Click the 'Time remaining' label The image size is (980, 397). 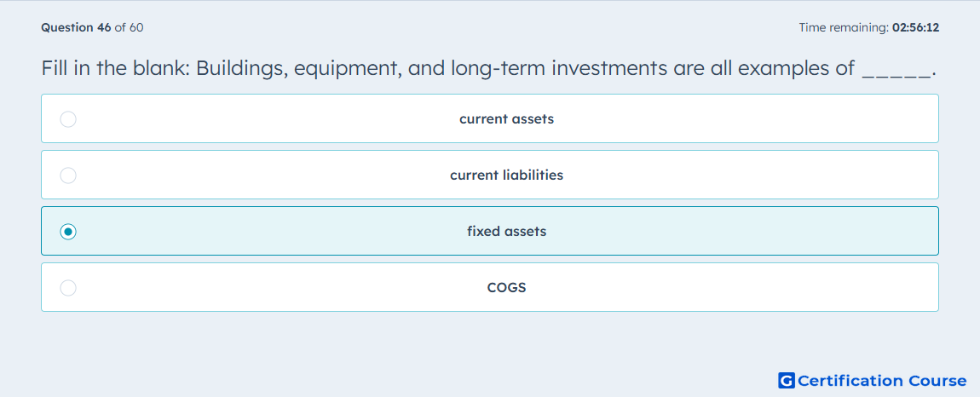[845, 27]
